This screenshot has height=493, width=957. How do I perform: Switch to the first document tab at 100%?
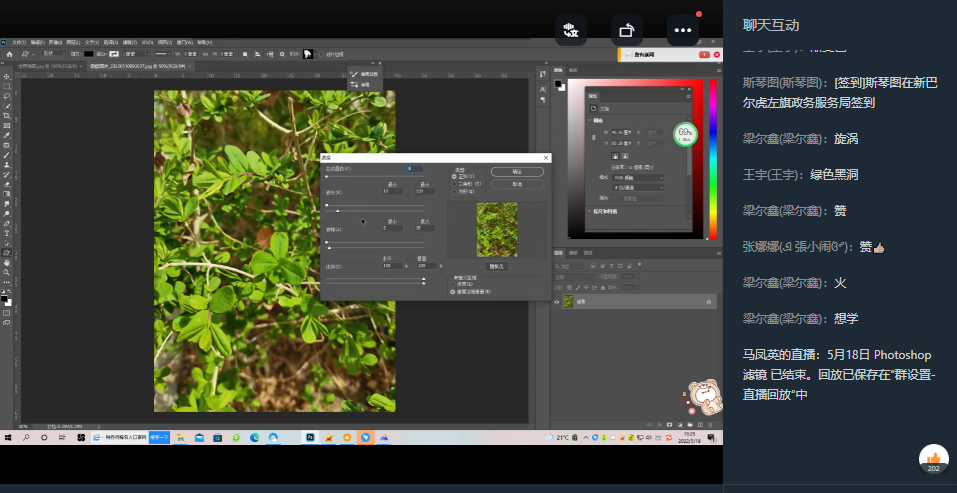[x=47, y=66]
